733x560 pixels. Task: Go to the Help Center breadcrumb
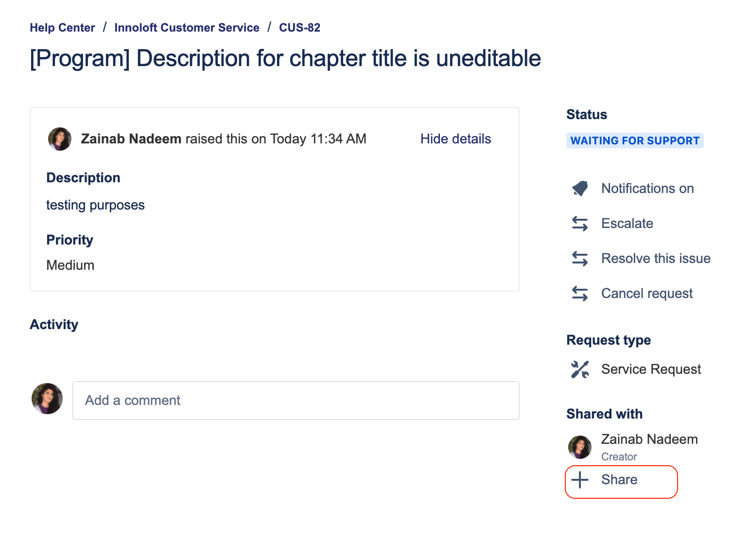coord(62,28)
